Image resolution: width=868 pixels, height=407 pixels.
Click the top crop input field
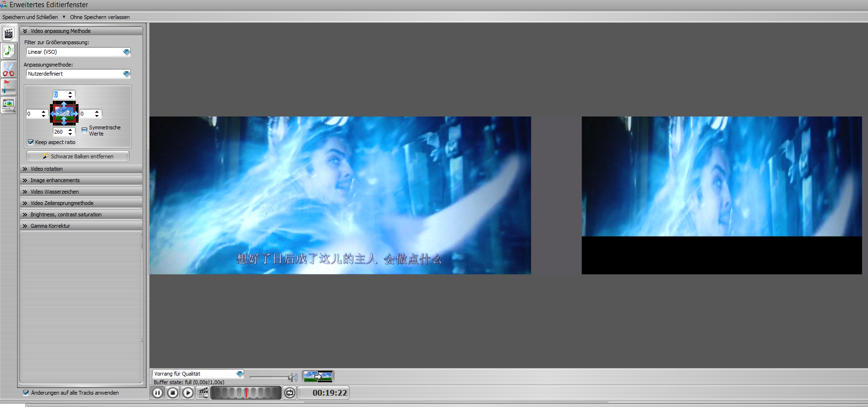(x=60, y=95)
